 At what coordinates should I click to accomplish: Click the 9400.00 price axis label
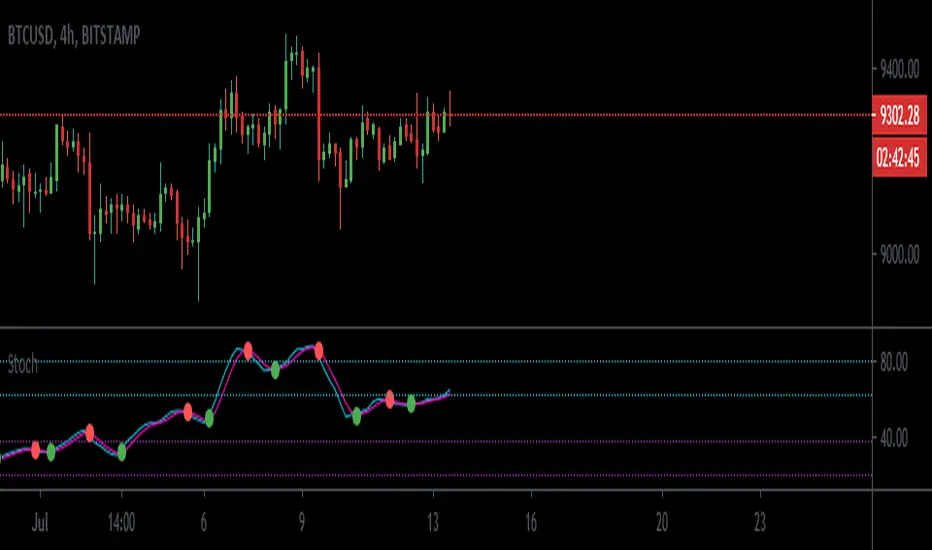[x=900, y=70]
